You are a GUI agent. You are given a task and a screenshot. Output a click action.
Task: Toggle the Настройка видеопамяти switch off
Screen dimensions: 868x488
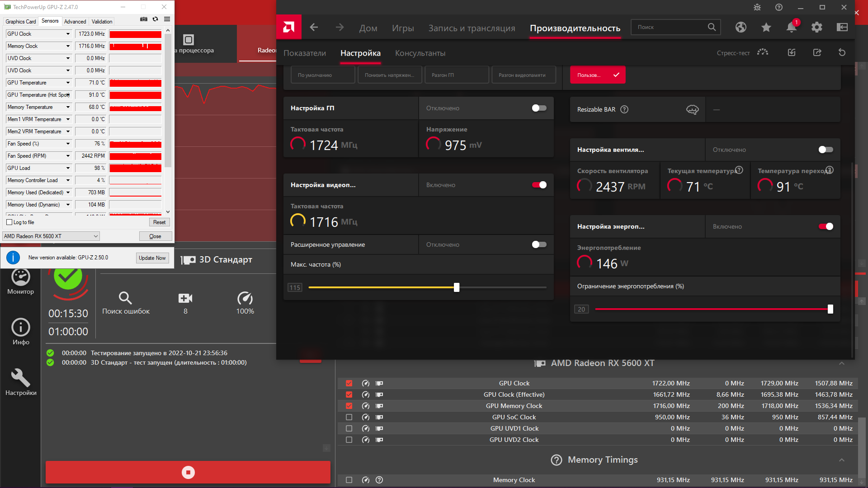(x=539, y=185)
